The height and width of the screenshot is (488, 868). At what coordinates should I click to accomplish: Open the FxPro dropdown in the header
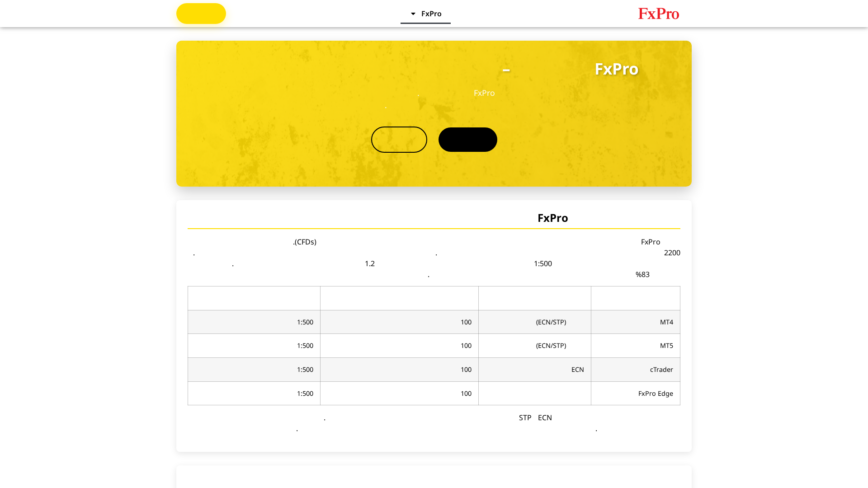(x=425, y=14)
